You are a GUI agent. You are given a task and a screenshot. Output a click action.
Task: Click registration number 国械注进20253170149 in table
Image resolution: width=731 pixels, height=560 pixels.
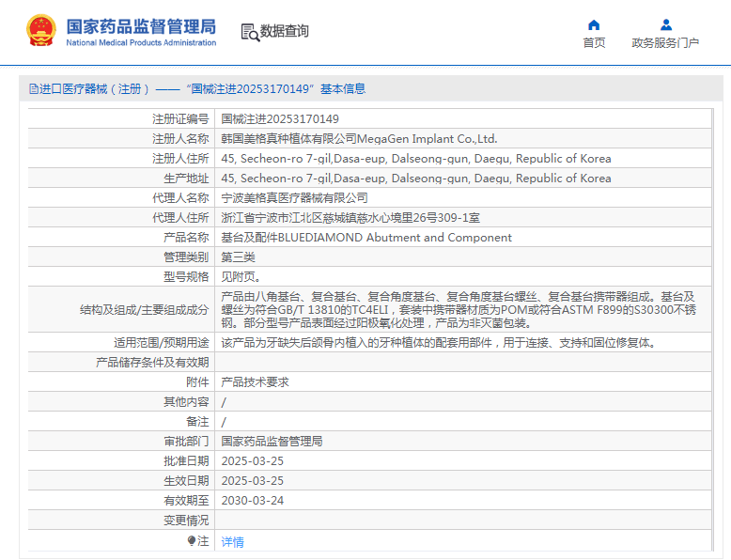280,119
